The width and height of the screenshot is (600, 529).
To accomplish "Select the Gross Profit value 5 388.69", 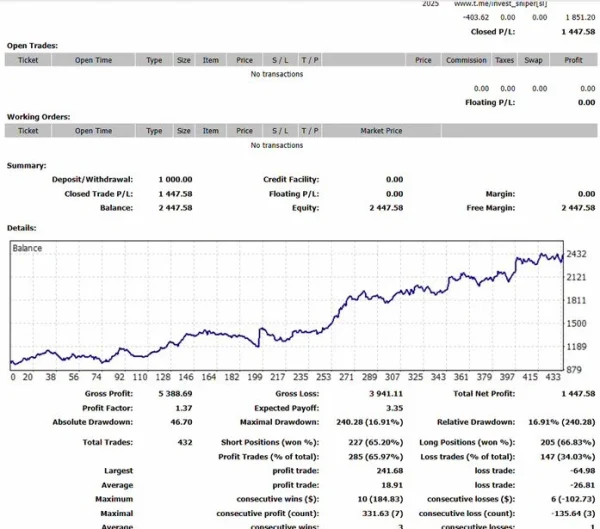I will point(174,395).
